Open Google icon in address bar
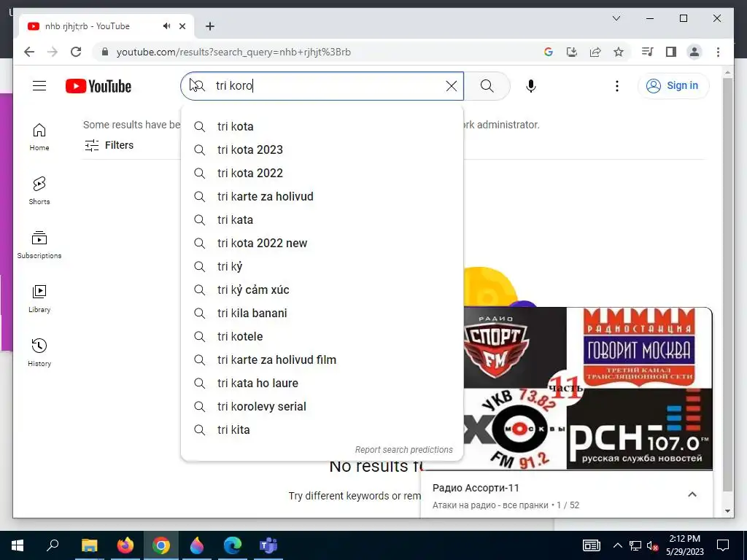This screenshot has height=560, width=747. pyautogui.click(x=549, y=52)
